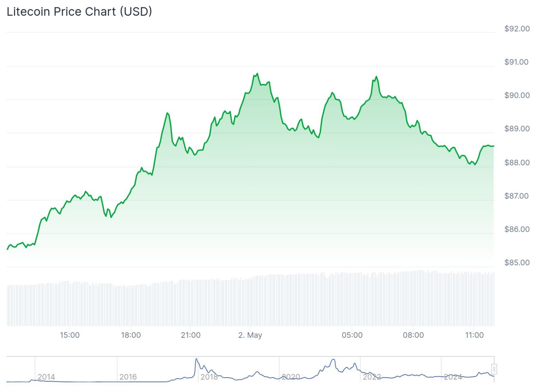Click the 2. May date axis label
537x392 pixels.
click(x=250, y=335)
